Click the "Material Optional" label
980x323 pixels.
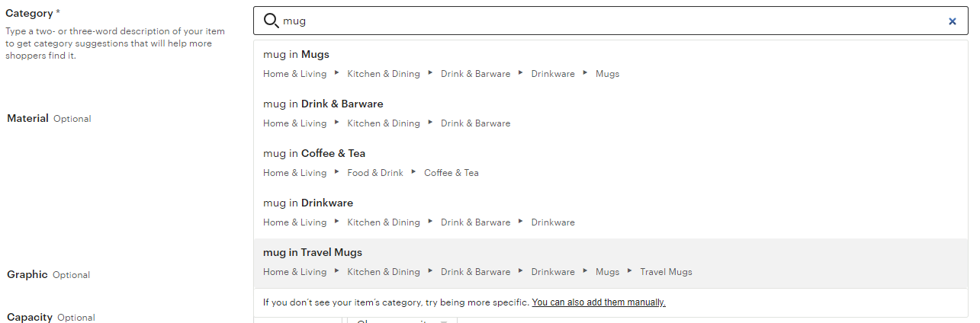[49, 118]
